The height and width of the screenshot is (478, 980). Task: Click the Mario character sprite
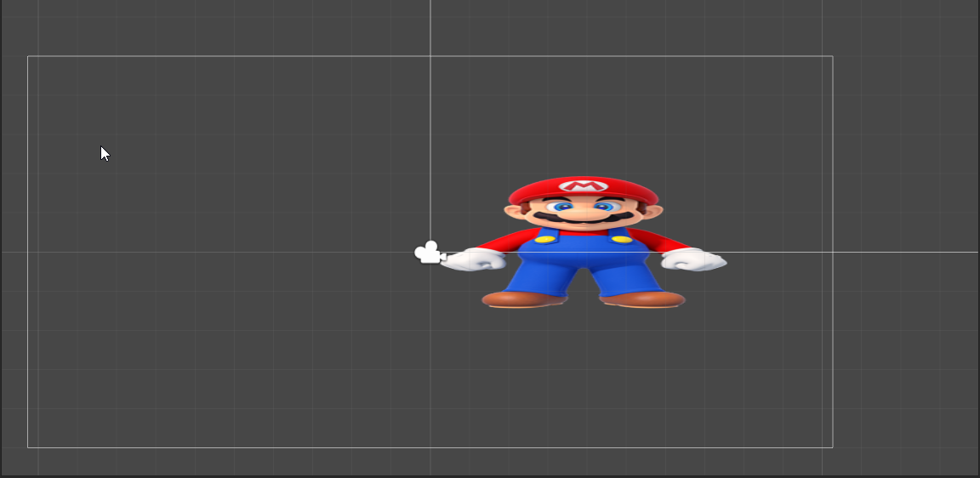point(584,242)
